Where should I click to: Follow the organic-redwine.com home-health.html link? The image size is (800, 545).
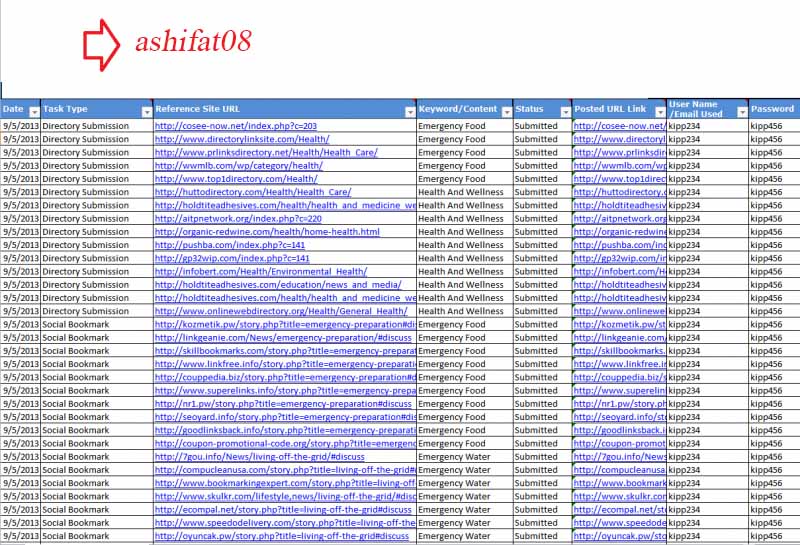click(x=267, y=232)
